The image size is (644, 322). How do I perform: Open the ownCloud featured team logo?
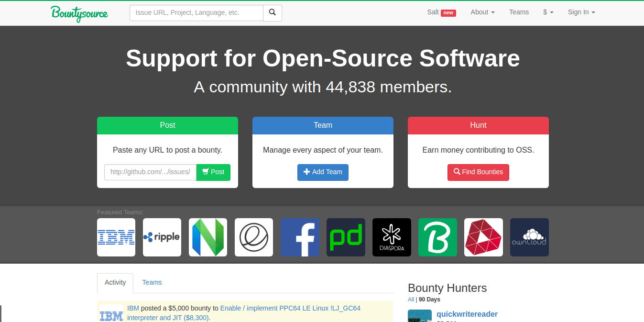point(529,237)
